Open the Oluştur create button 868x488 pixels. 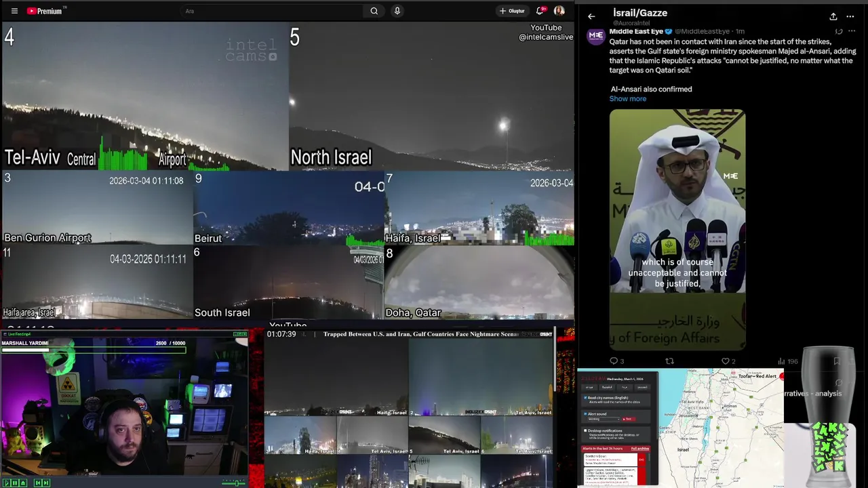pyautogui.click(x=512, y=11)
